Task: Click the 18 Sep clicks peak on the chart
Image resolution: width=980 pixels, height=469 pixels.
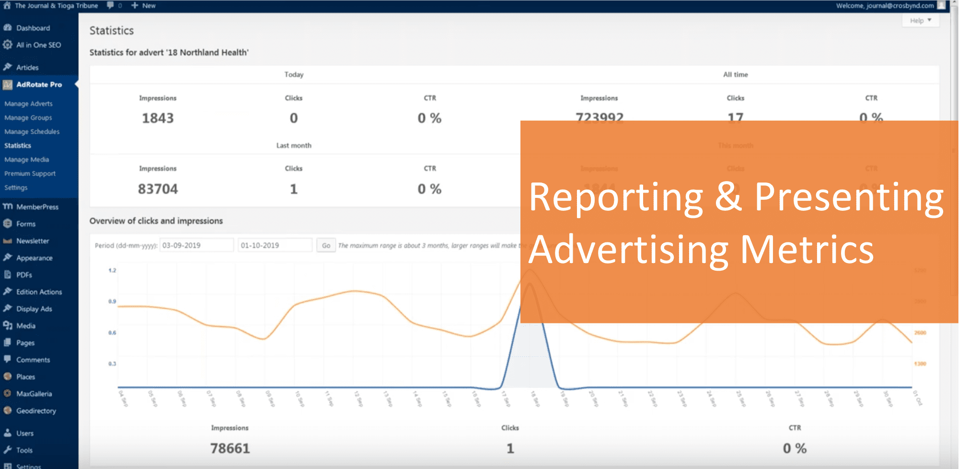Action: coord(530,284)
